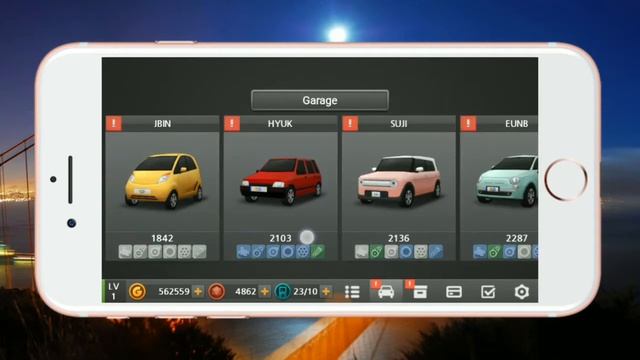Viewport: 640px width, 360px height.
Task: Click the phone's round home button
Action: click(566, 180)
